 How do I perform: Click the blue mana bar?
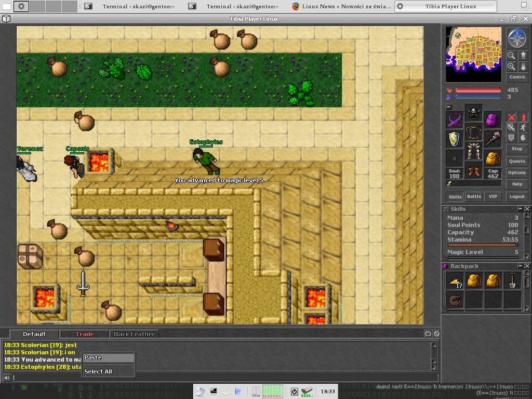click(478, 97)
